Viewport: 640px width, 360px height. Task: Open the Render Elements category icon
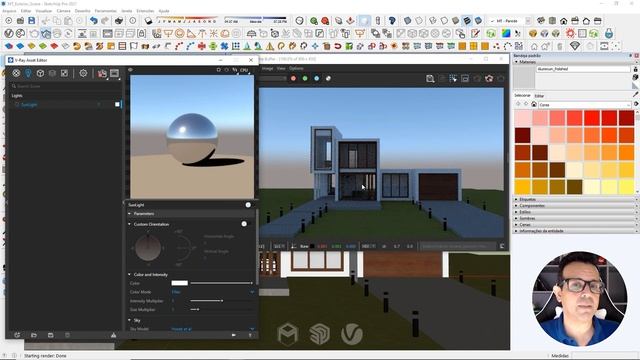click(52, 73)
